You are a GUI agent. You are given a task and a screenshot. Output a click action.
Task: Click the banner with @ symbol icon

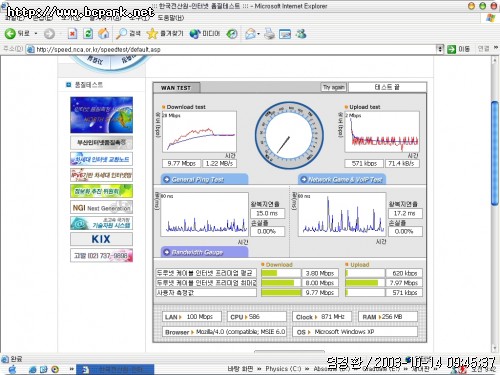(x=101, y=223)
